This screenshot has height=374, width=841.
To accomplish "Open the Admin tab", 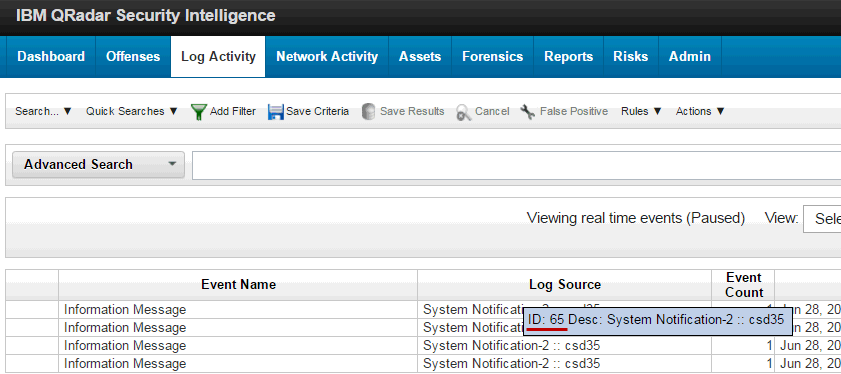I will click(x=690, y=57).
